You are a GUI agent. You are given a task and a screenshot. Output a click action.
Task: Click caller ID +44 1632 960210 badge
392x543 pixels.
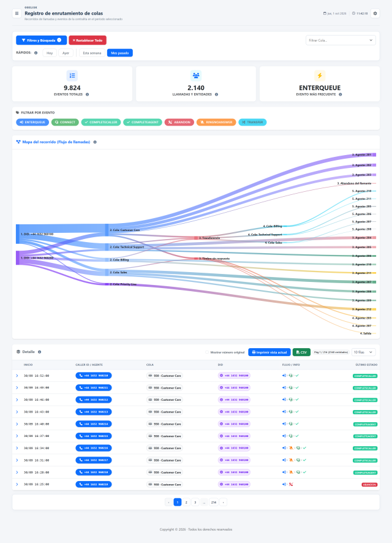point(94,376)
